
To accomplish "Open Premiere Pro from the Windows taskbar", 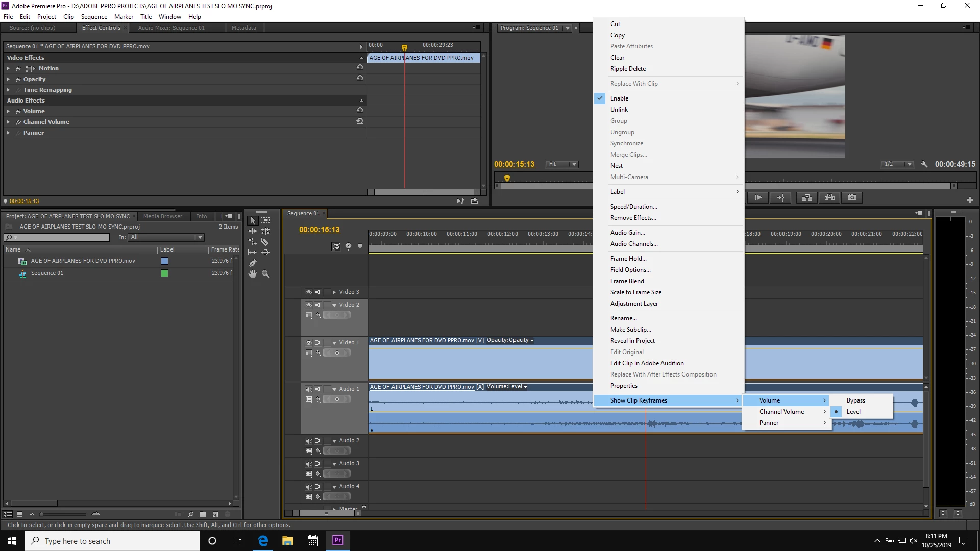I will 337,540.
